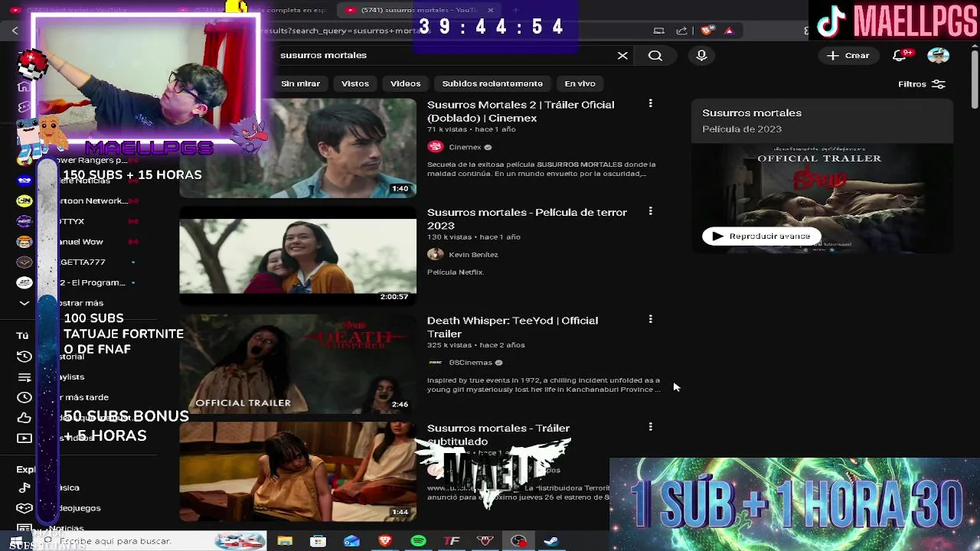The width and height of the screenshot is (980, 551).
Task: Open the watch later clock icon in sidebar
Action: tap(24, 397)
